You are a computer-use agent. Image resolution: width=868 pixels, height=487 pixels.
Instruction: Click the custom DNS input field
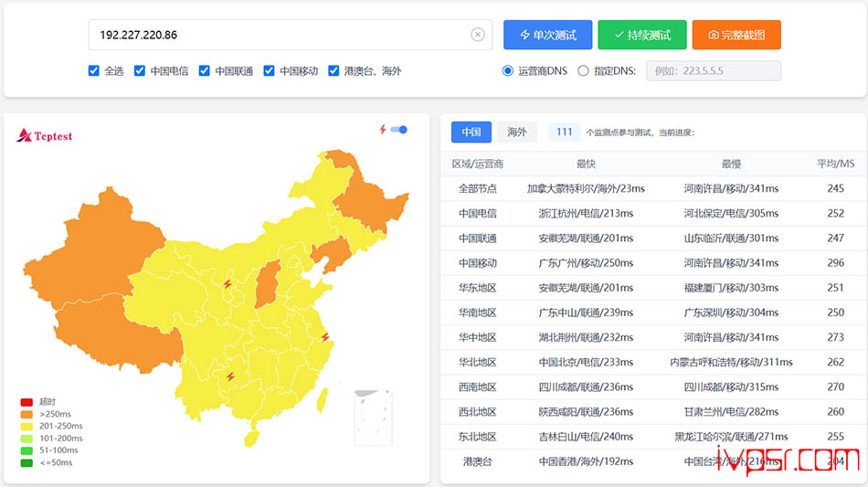(714, 71)
